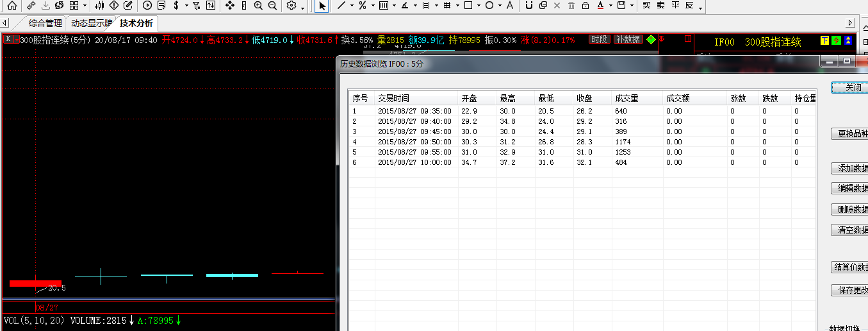Click the candlestick chart icon

99,6
